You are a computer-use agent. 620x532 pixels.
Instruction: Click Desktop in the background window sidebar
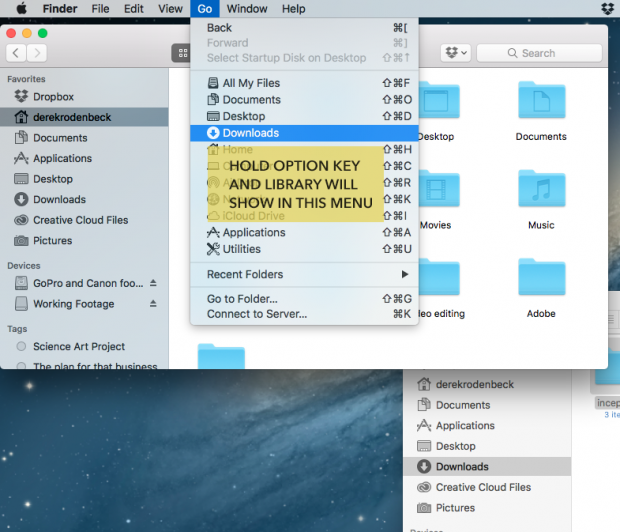pyautogui.click(x=487, y=446)
